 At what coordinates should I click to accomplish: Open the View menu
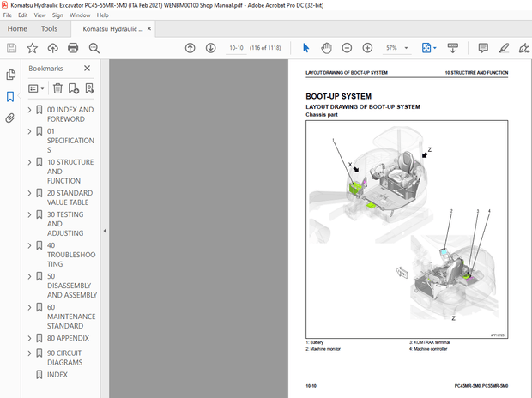(39, 15)
